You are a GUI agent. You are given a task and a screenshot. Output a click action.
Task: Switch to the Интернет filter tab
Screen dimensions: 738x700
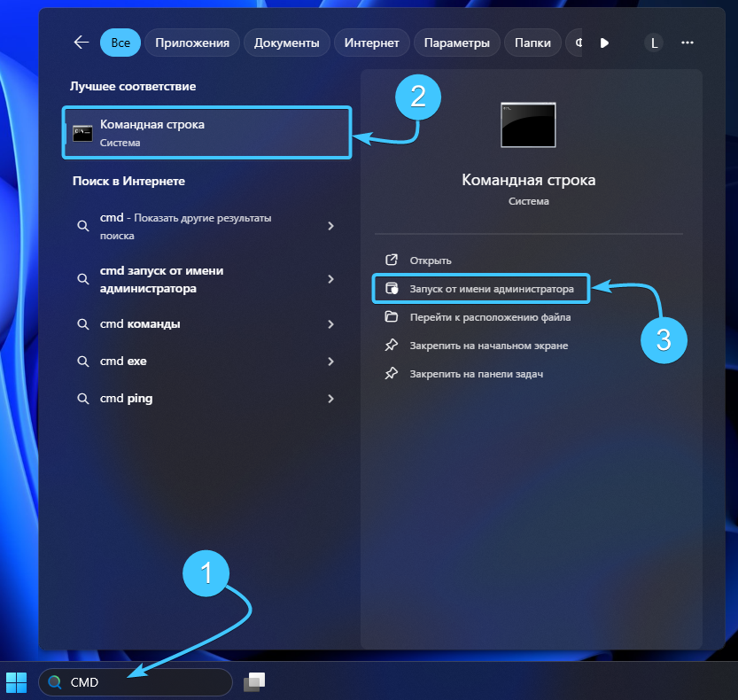pyautogui.click(x=371, y=43)
